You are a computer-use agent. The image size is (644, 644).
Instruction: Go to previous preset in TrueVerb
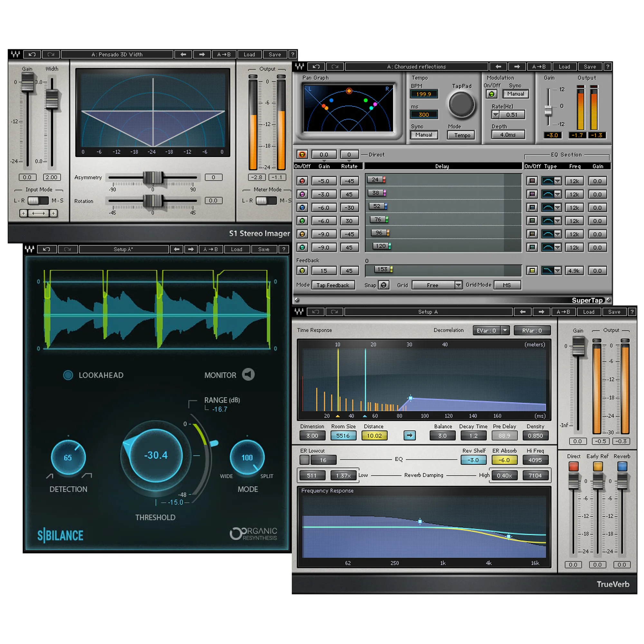pos(523,312)
